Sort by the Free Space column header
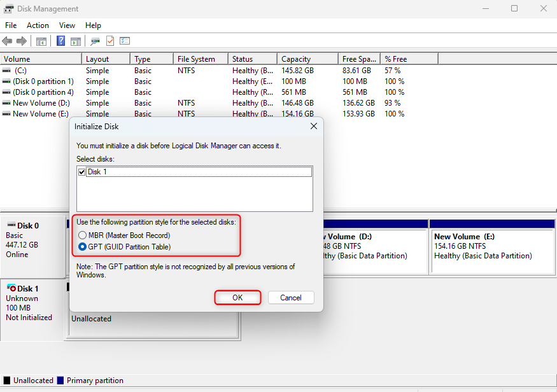Viewport: 557px width, 392px height. tap(359, 59)
